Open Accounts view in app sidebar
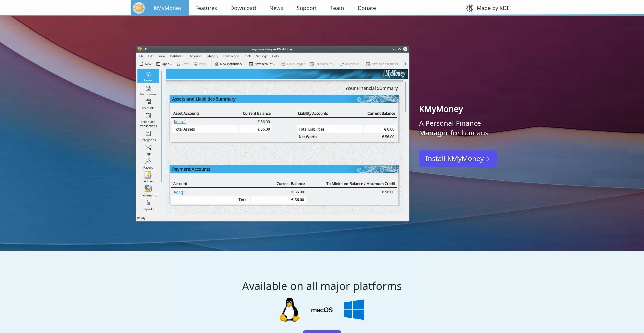This screenshot has height=333, width=644. pos(148,104)
